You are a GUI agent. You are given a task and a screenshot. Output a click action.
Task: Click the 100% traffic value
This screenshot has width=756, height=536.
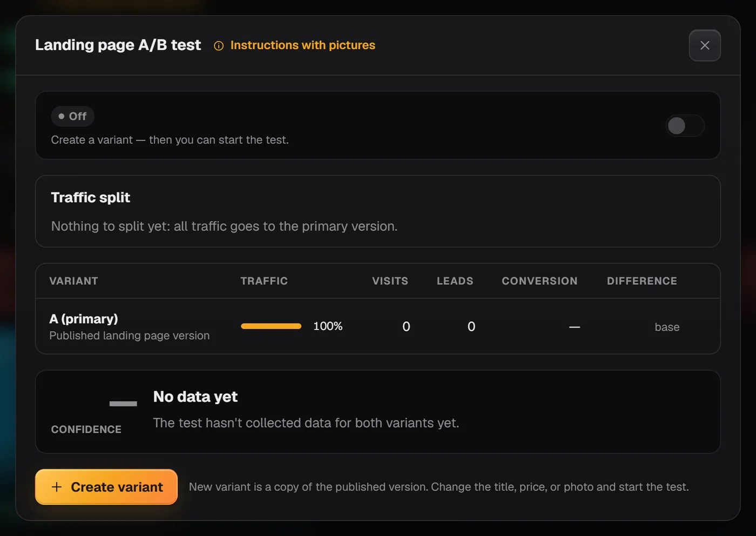pyautogui.click(x=328, y=326)
